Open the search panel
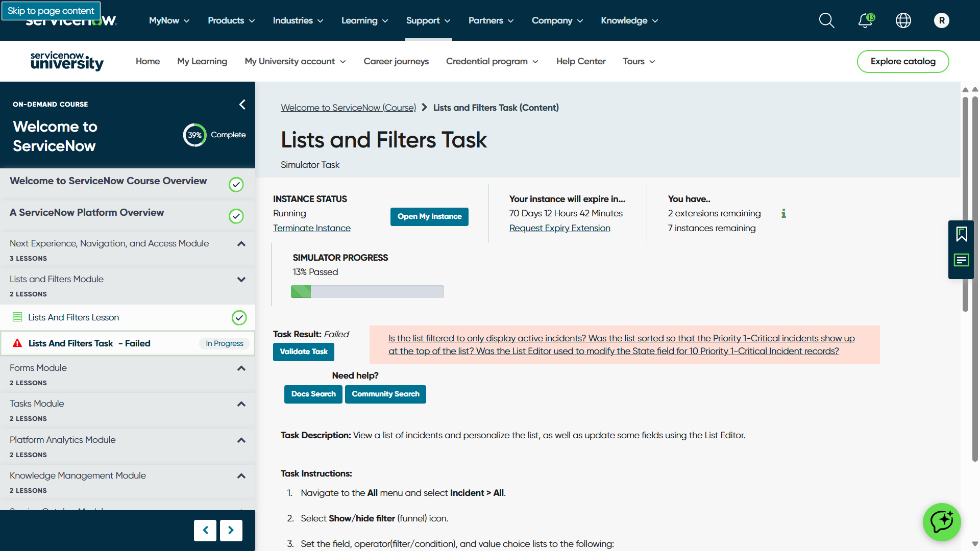980x551 pixels. coord(826,20)
